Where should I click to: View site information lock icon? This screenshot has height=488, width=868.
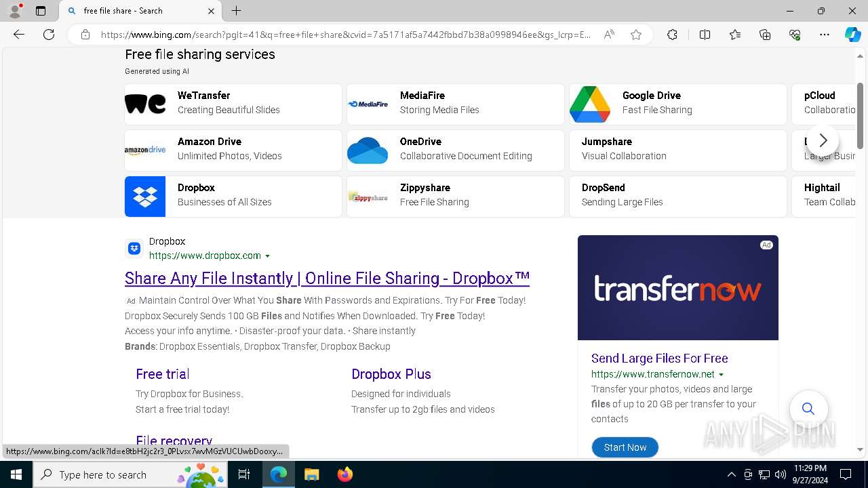[85, 35]
